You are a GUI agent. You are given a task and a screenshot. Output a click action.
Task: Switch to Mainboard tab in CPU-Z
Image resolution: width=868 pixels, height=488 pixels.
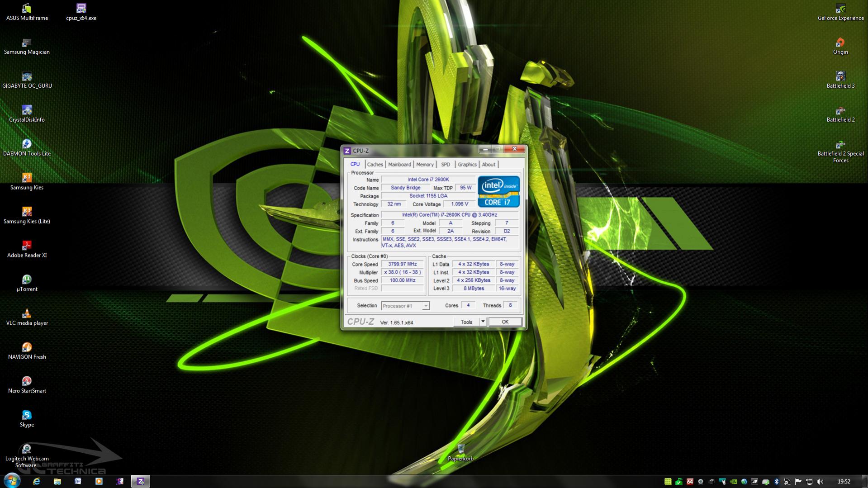coord(399,165)
